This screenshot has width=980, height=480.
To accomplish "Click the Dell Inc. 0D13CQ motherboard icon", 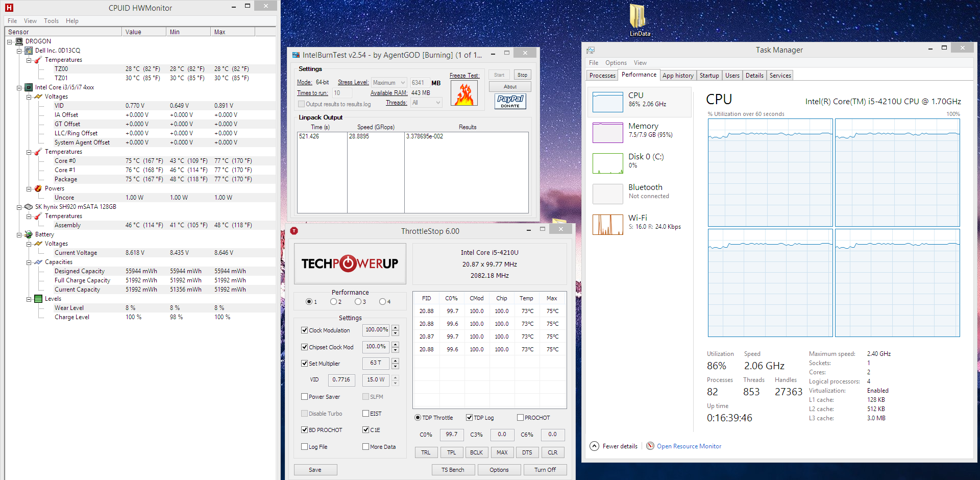I will pos(29,51).
